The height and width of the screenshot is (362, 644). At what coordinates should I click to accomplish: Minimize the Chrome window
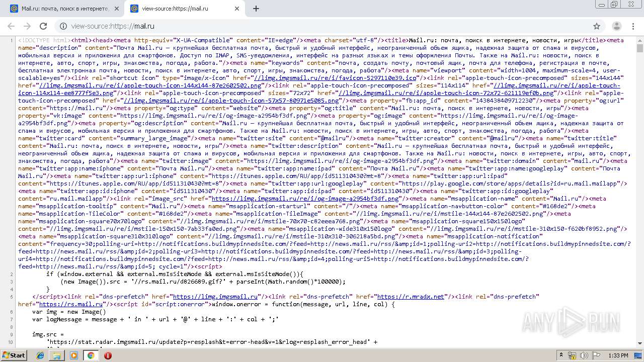point(602,4)
